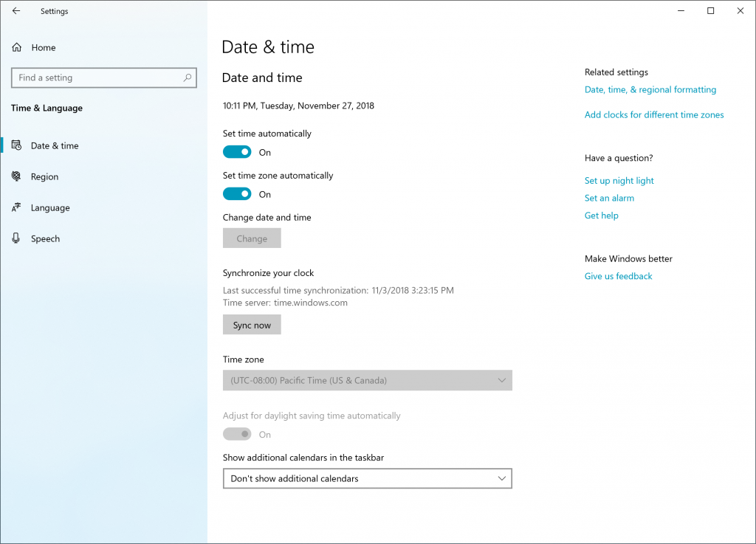Open Date, time, & regional formatting link
The height and width of the screenshot is (544, 756).
click(650, 89)
